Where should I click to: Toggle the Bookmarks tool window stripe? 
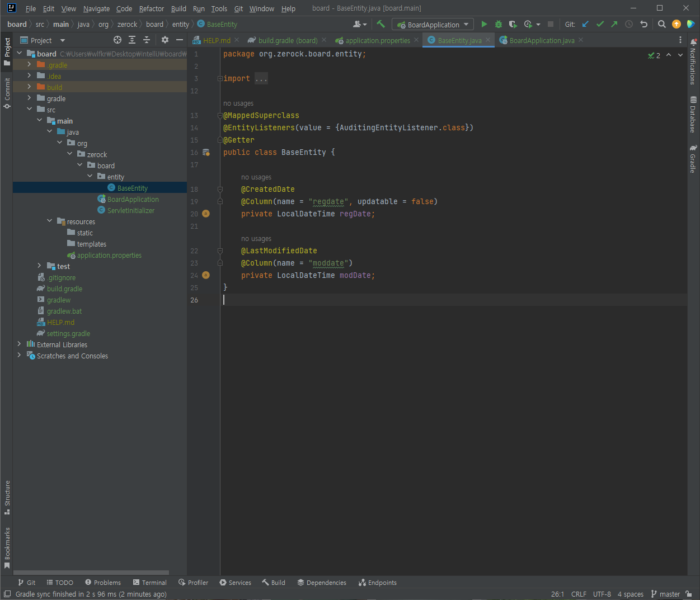pos(7,547)
